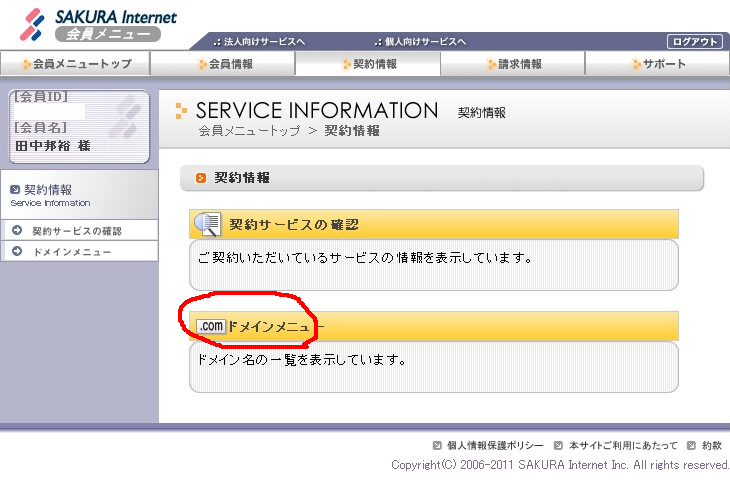Viewport: 730px width, 500px height.
Task: Go to the サポート tab
Action: pos(658,64)
